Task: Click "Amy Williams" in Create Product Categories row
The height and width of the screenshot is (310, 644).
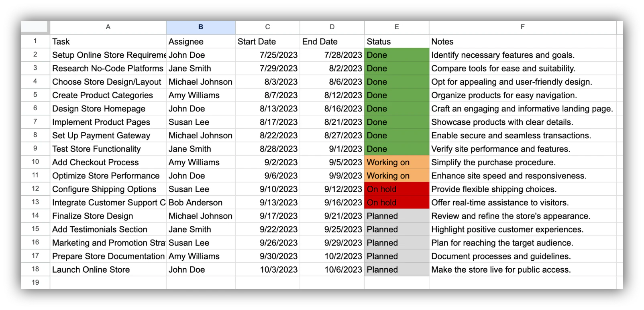Action: 201,95
